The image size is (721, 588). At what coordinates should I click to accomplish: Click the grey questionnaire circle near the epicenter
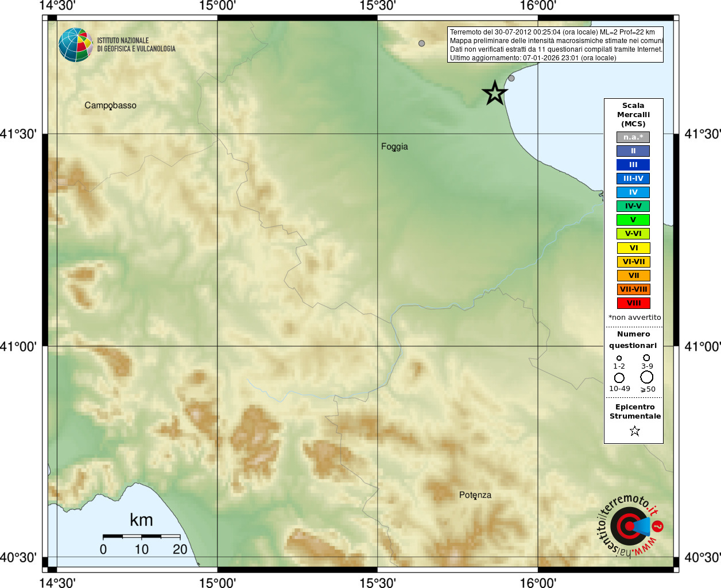click(x=511, y=78)
